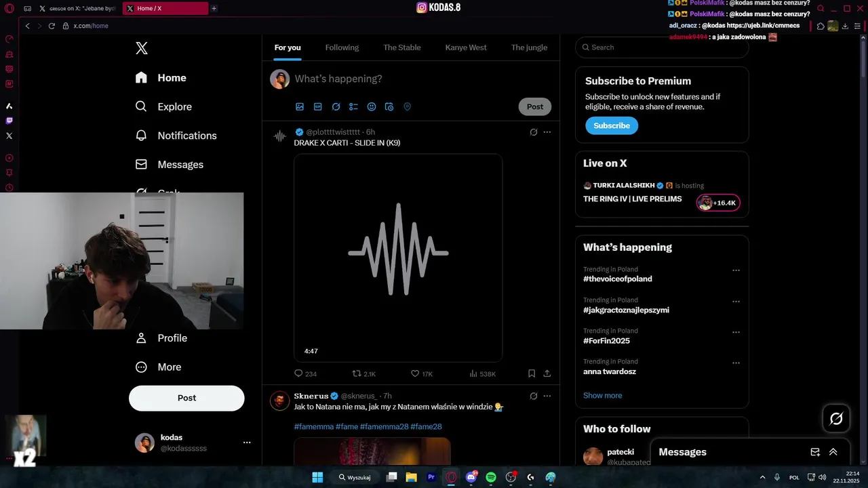This screenshot has height=488, width=868.
Task: Click the Grok enhance icon in composer
Action: [336, 106]
